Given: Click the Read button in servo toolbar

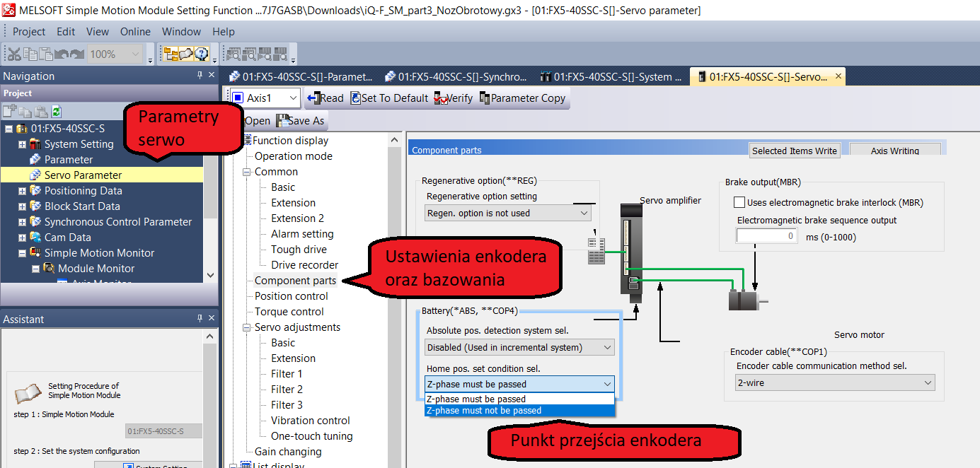Looking at the screenshot, I should [x=325, y=98].
